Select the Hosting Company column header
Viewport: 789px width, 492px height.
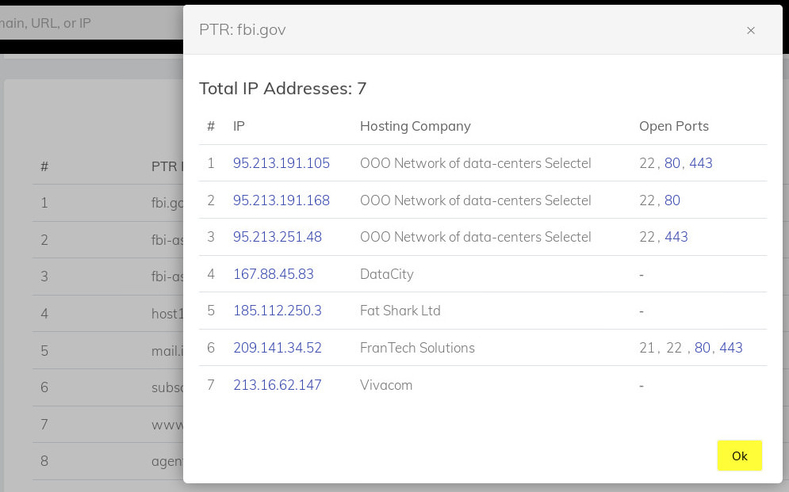[x=415, y=126]
